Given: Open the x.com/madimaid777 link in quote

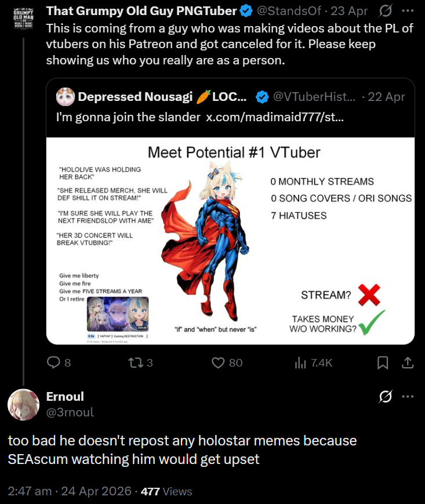Looking at the screenshot, I should click(x=275, y=117).
